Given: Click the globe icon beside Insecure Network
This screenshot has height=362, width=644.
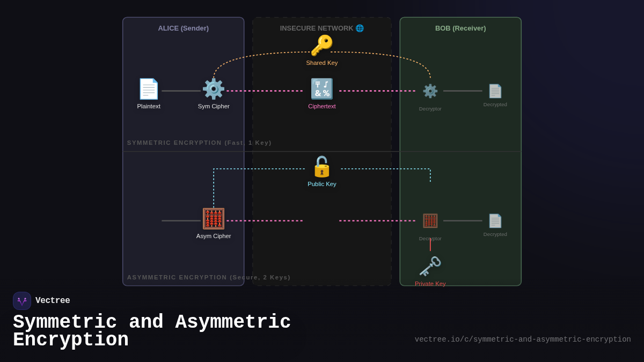Looking at the screenshot, I should [359, 28].
